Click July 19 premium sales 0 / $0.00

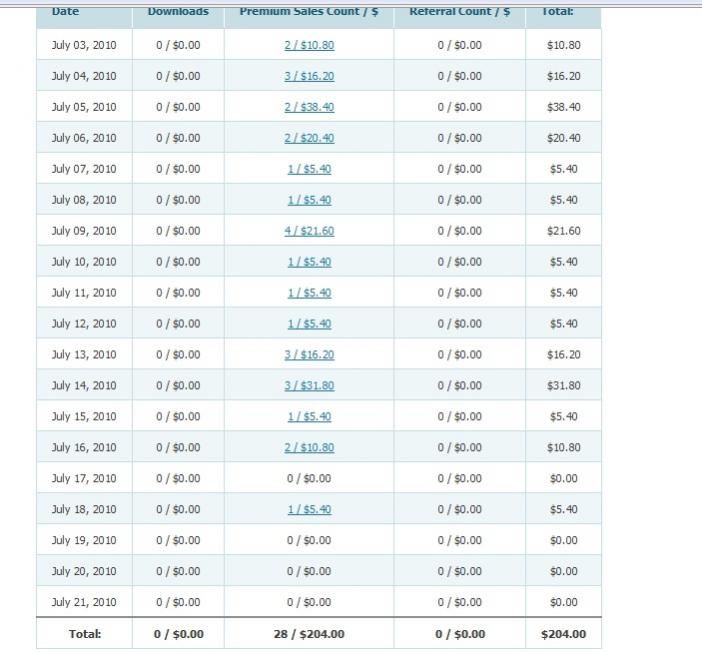coord(309,540)
